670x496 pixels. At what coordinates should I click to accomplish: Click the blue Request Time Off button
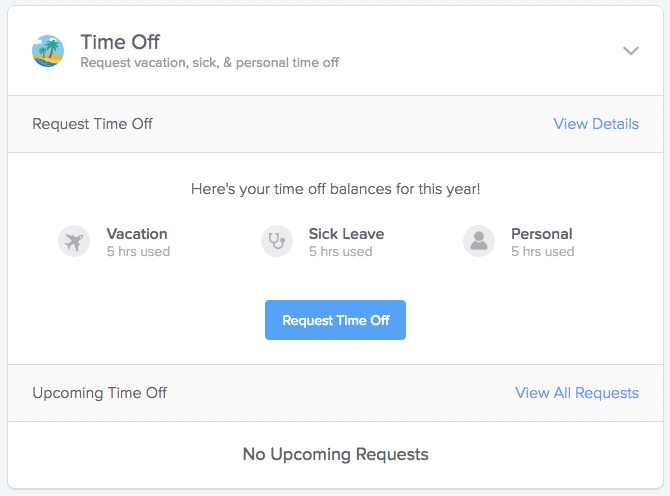coord(335,320)
